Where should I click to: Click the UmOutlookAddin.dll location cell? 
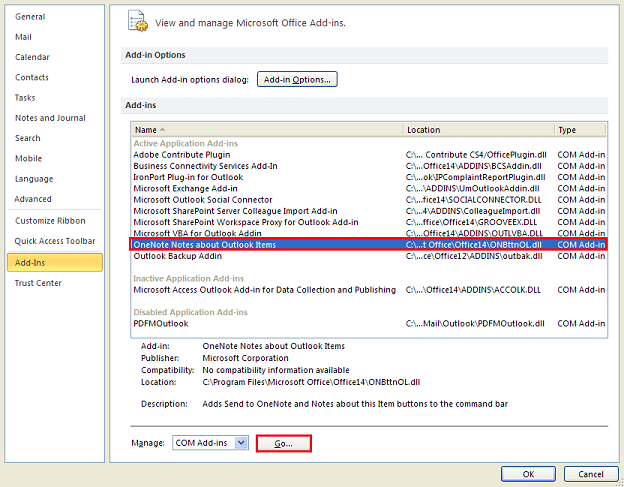[x=472, y=188]
